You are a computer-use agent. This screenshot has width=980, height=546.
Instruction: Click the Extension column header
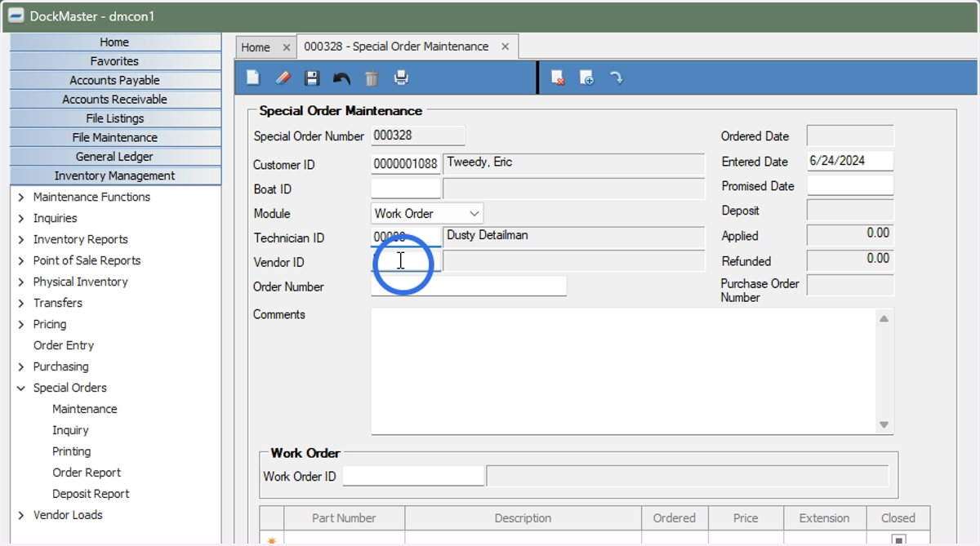click(824, 518)
